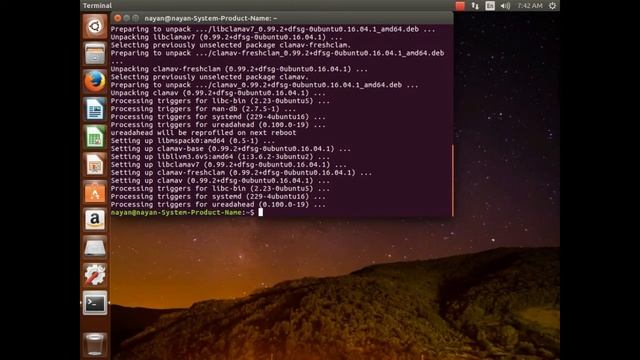Click the 'nayan@nayan-System-Product-Name:~$' prompt text

pos(182,212)
